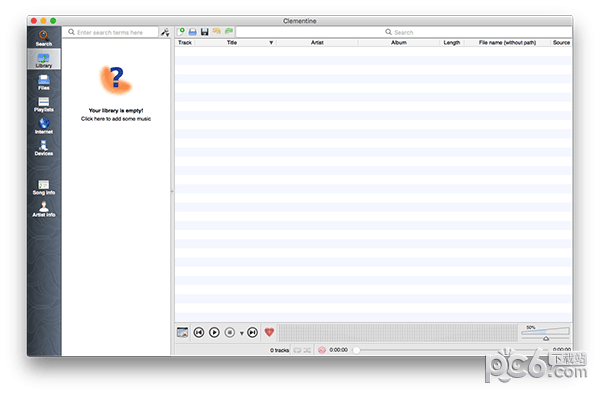Image resolution: width=600 pixels, height=395 pixels.
Task: Toggle the Title column sort arrow
Action: point(271,42)
